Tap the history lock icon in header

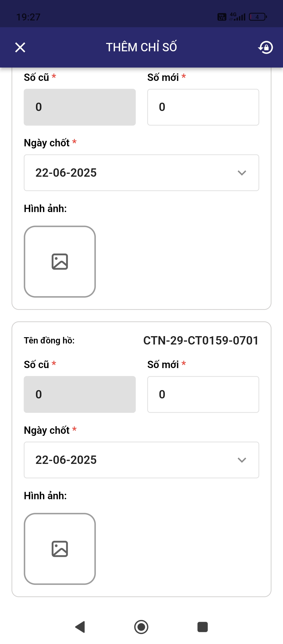click(266, 47)
